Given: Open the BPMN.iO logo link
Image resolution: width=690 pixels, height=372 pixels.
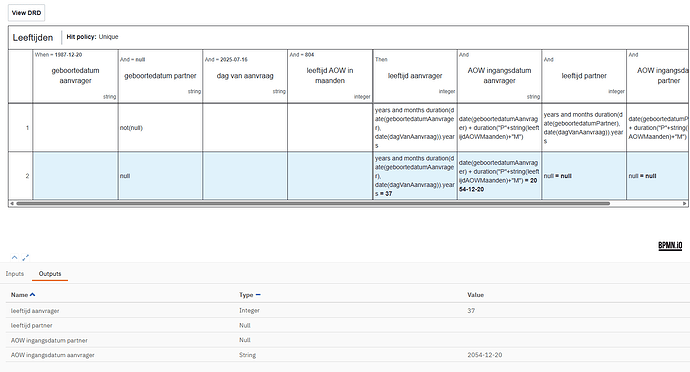Looking at the screenshot, I should click(x=670, y=246).
